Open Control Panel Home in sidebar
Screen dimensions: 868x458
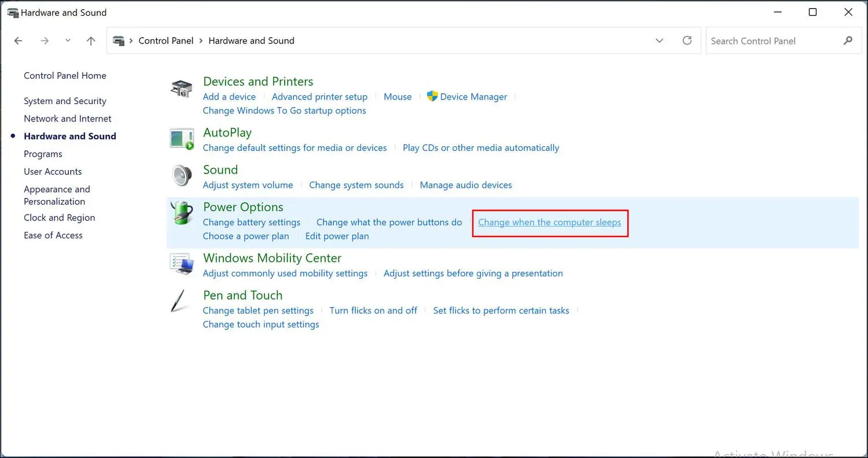click(65, 76)
